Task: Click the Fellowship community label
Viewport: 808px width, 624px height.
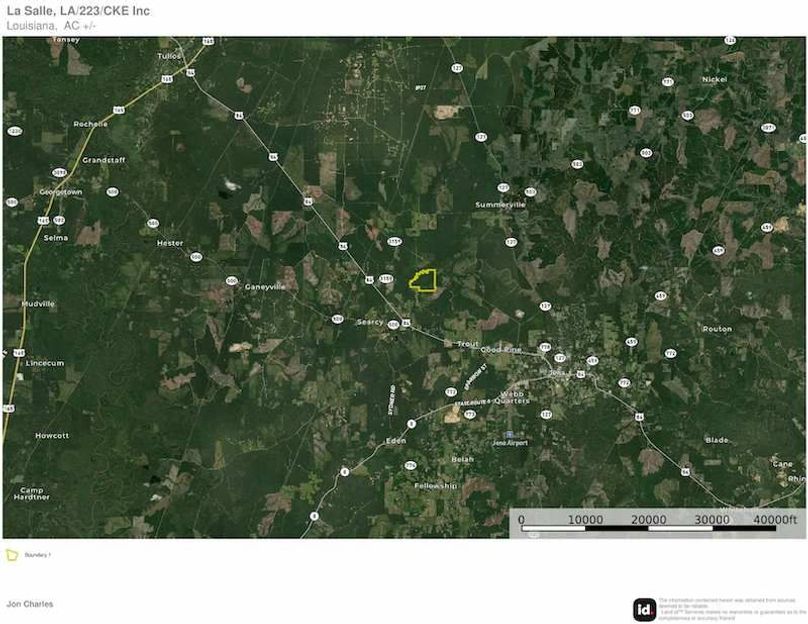Action: [436, 485]
